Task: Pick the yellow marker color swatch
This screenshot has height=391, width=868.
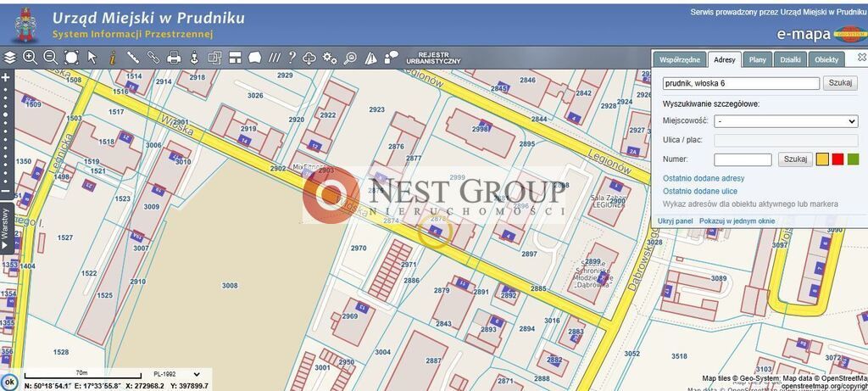Action: pos(822,159)
